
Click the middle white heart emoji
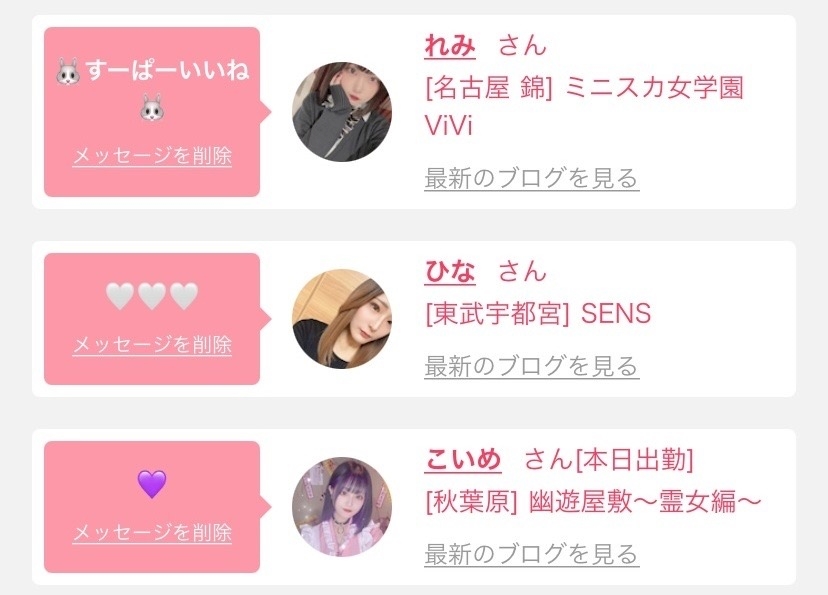pos(152,296)
